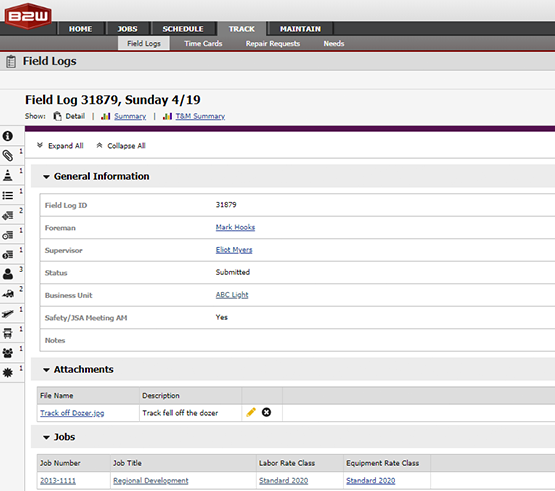The image size is (555, 491).
Task: Click the info icon in left sidebar
Action: tap(8, 136)
